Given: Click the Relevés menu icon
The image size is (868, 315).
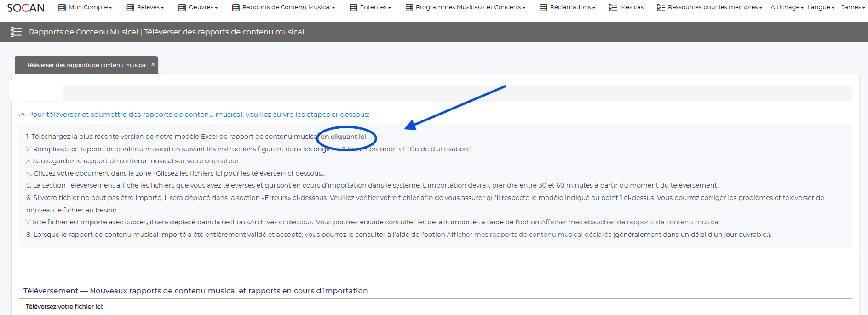Looking at the screenshot, I should (130, 7).
